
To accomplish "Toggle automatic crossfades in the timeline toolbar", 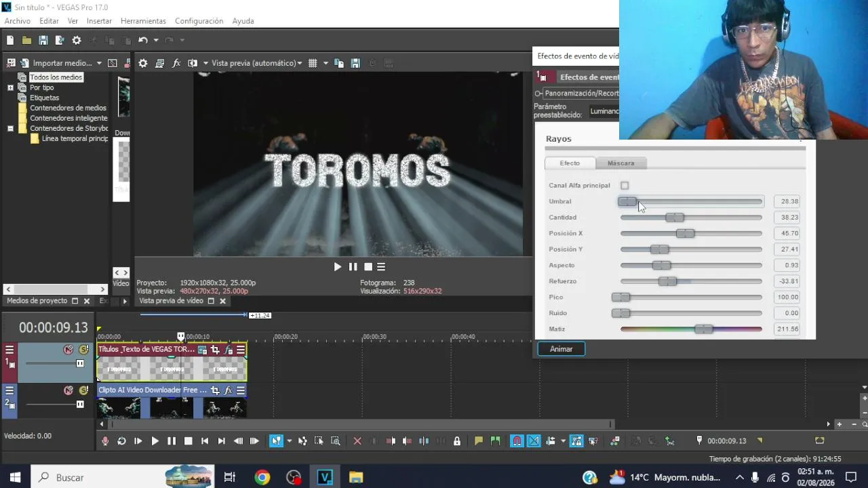I will pos(534,441).
